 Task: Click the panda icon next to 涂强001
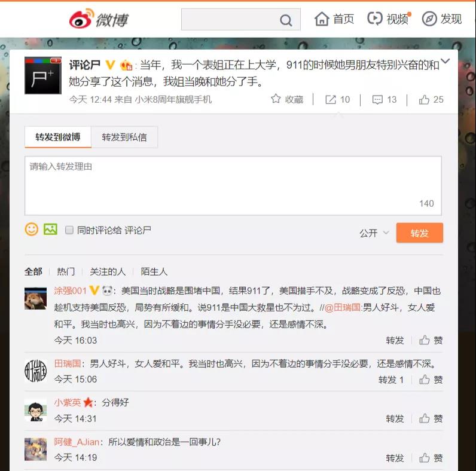[x=107, y=290]
